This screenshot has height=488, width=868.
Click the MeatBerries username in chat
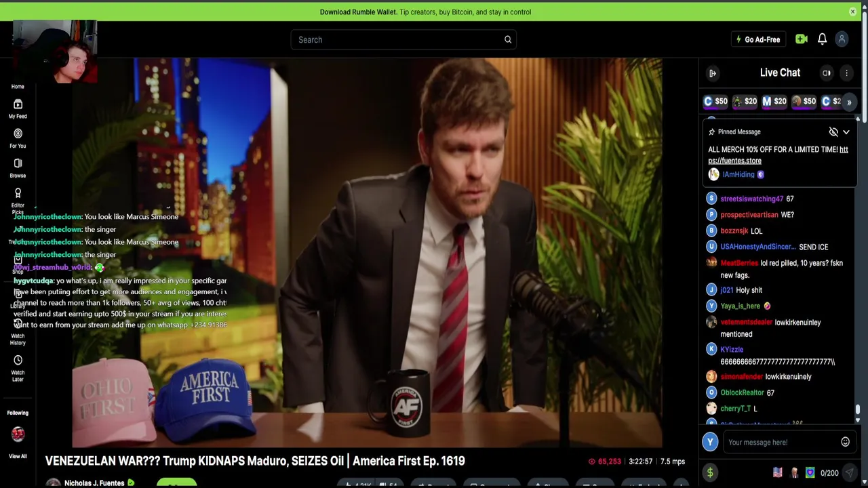click(739, 263)
